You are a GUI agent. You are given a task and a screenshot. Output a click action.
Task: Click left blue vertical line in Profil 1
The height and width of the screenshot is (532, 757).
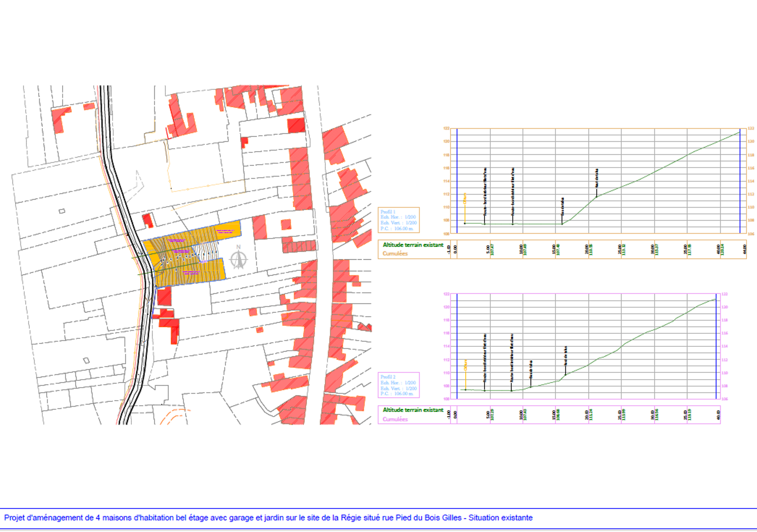click(x=457, y=181)
